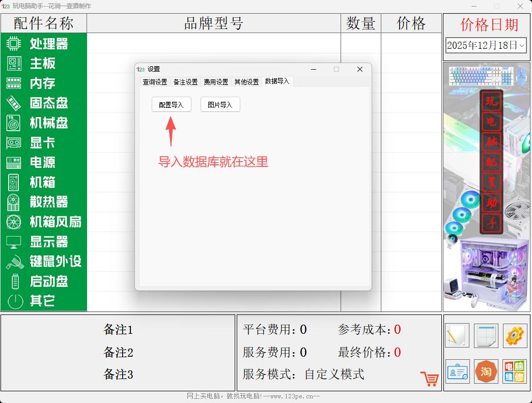This screenshot has height=403, width=532.
Task: Select the 显示器 monitor category icon
Action: (x=14, y=242)
